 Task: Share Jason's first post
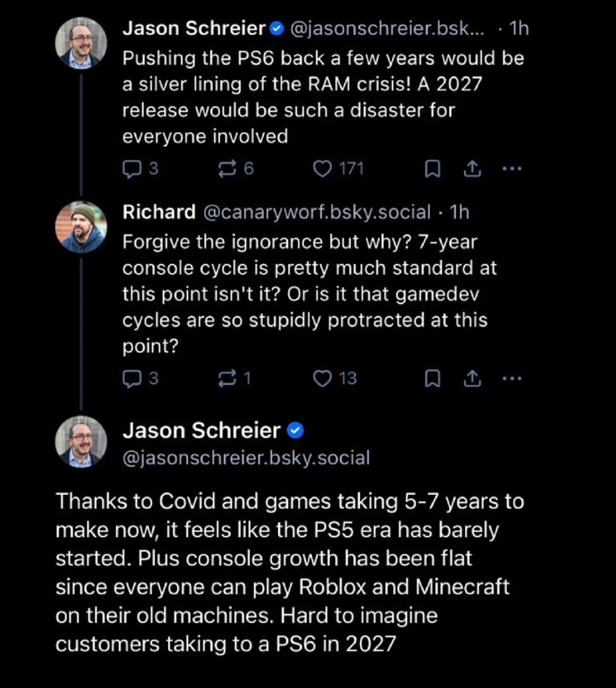click(472, 169)
